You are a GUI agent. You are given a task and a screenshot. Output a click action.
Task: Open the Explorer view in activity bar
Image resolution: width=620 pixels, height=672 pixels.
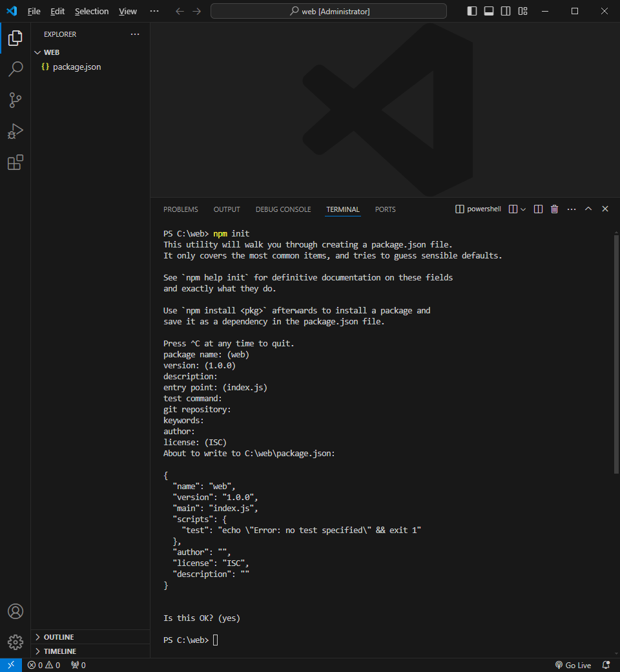(15, 38)
